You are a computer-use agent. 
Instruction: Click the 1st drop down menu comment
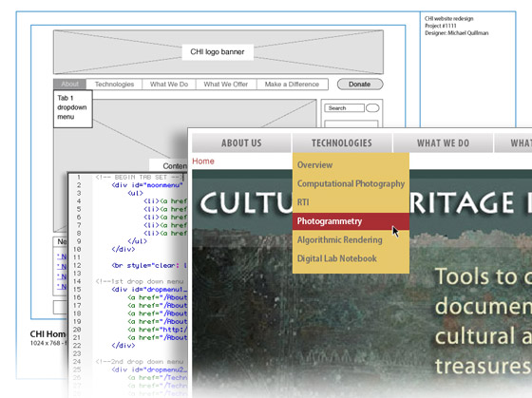[140, 281]
